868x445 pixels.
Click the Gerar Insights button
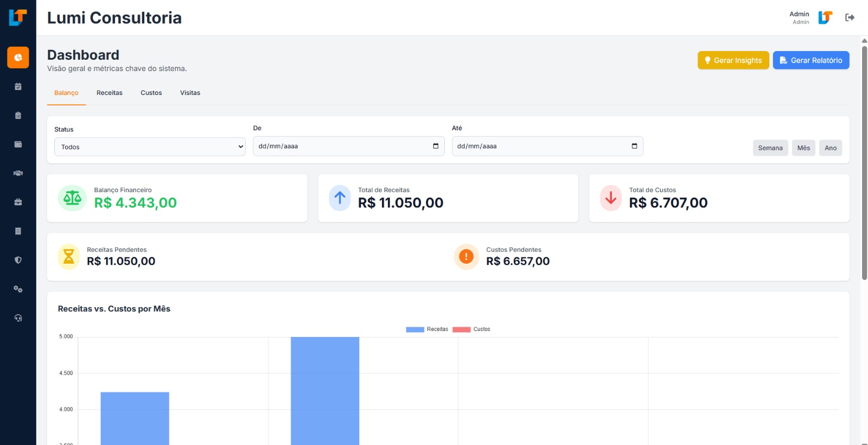pyautogui.click(x=733, y=60)
